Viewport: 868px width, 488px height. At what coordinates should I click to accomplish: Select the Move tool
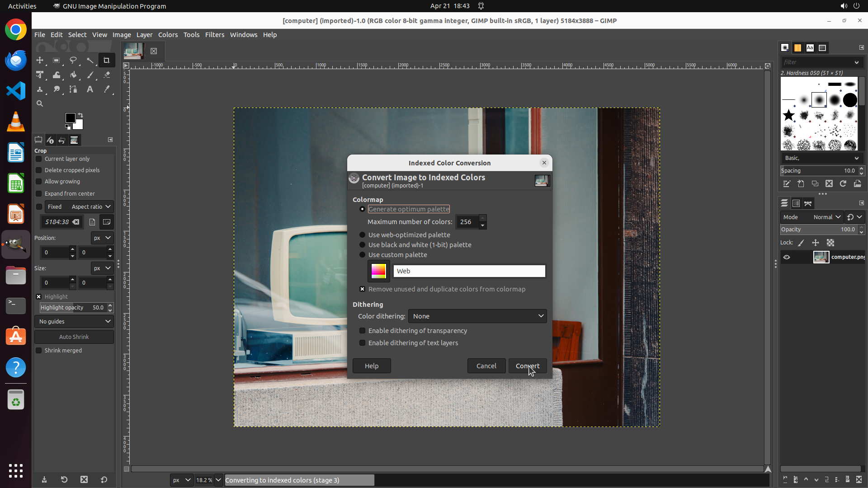coord(40,60)
